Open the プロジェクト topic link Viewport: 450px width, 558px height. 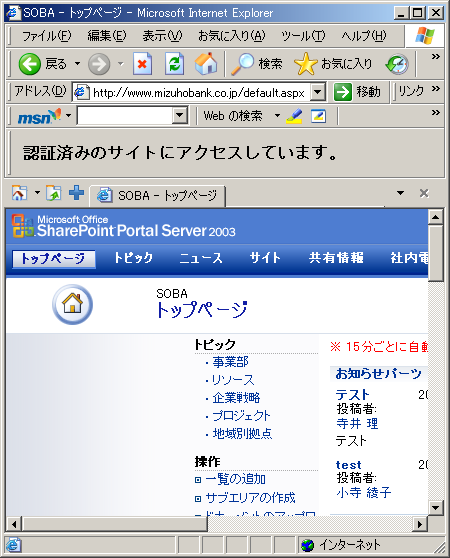click(x=241, y=416)
